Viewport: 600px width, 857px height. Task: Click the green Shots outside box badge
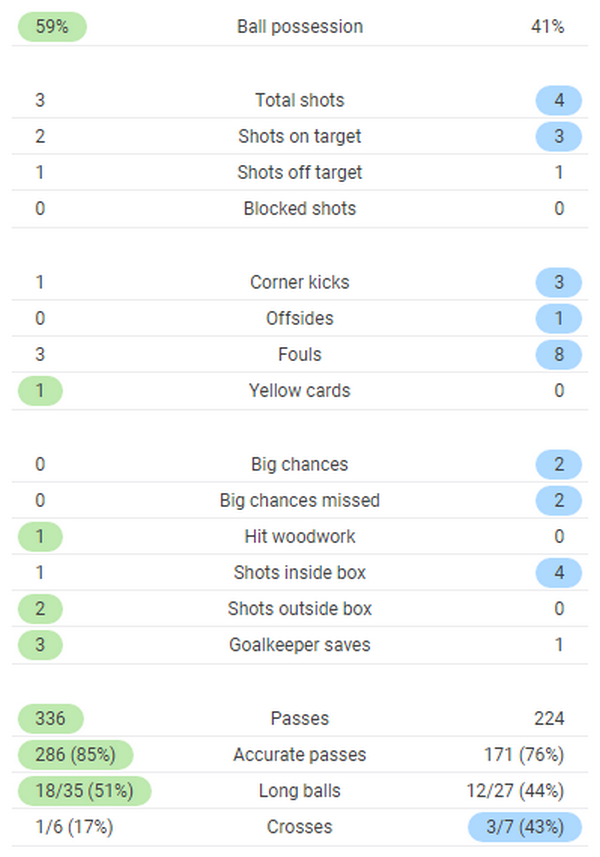tap(40, 608)
